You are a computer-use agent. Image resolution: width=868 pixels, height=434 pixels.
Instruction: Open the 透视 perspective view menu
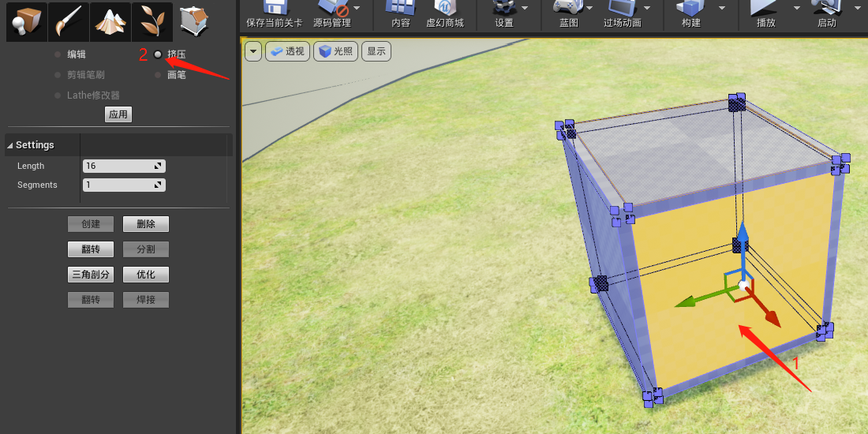(287, 52)
